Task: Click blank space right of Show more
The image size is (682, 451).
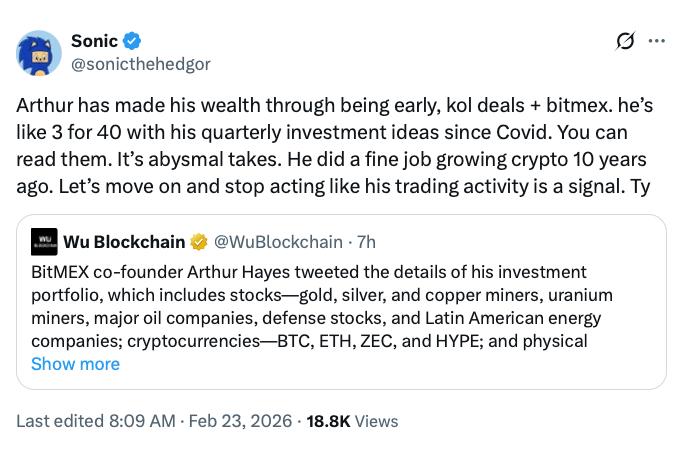Action: [x=400, y=364]
